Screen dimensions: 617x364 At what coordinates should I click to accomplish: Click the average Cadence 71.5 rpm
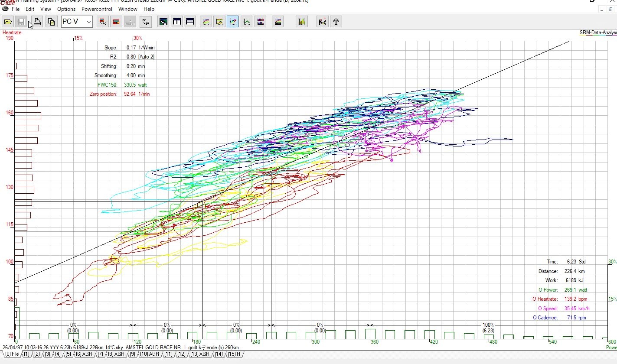tap(577, 318)
